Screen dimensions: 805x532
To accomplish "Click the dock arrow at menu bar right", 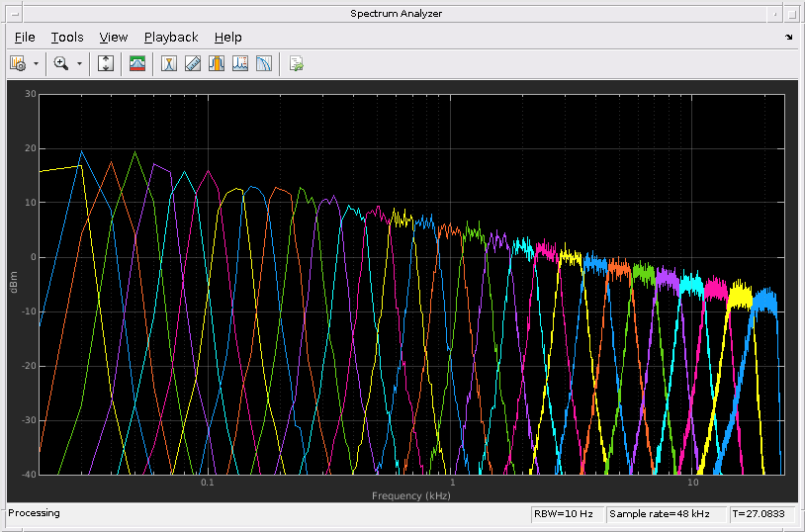I will (x=788, y=37).
